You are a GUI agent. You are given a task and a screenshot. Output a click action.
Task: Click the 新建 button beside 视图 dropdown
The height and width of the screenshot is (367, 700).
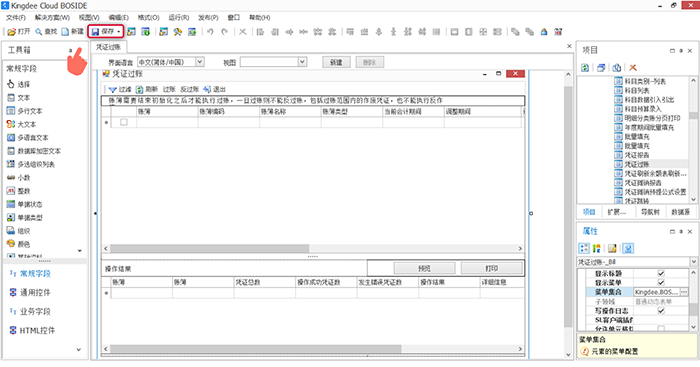coord(336,63)
